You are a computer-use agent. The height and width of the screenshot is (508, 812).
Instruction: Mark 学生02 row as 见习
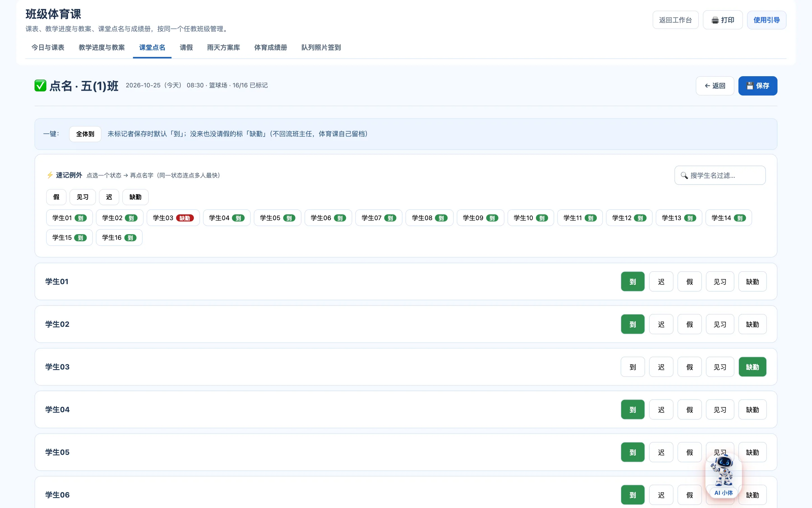(720, 324)
